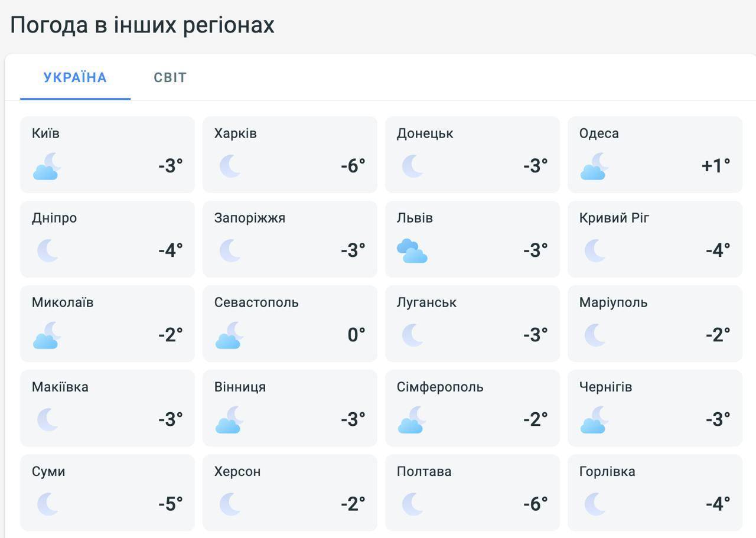Image resolution: width=756 pixels, height=538 pixels.
Task: Open the Запоріжжя forecast link
Action: tap(290, 239)
